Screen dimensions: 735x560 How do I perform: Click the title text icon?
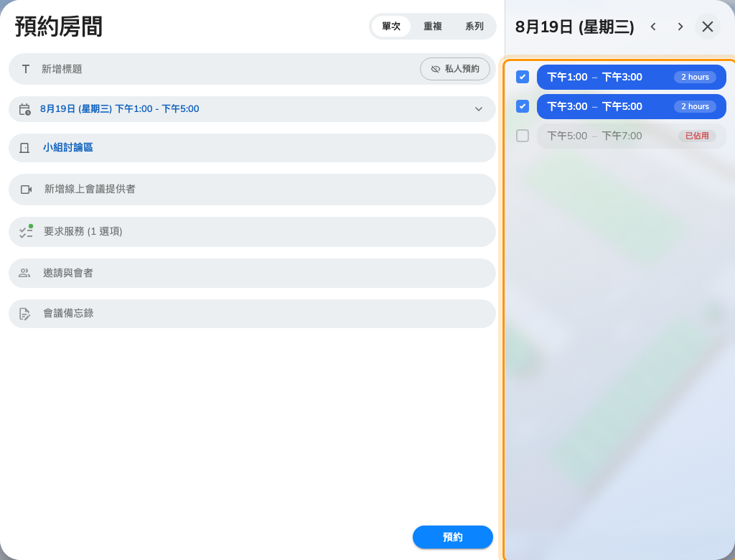[x=26, y=70]
